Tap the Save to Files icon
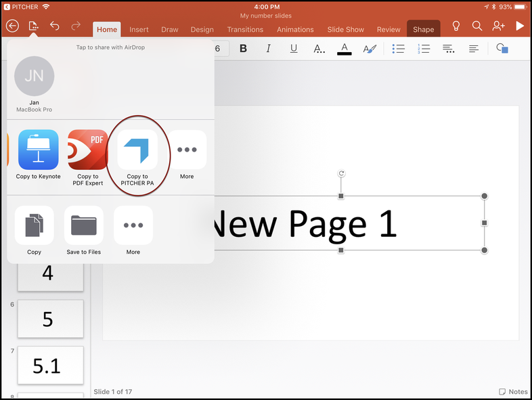 tap(84, 225)
